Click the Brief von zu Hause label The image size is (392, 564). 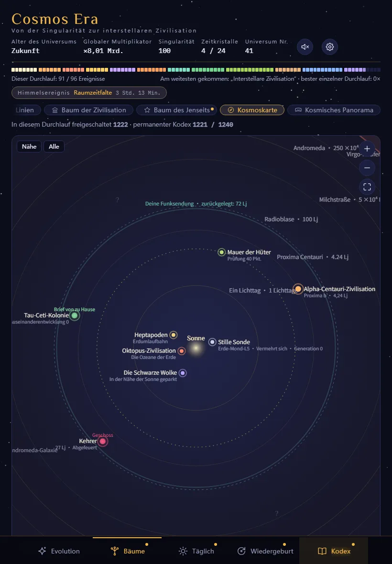tap(75, 309)
